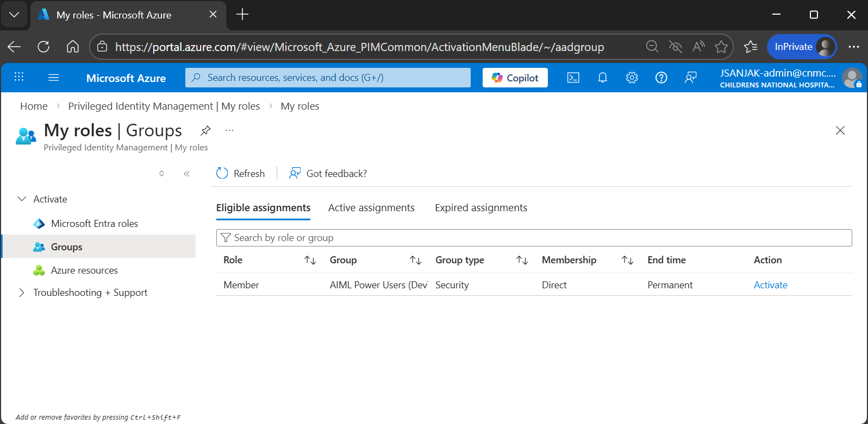This screenshot has height=424, width=868.
Task: Open the browser Favorites list
Action: pos(751,47)
